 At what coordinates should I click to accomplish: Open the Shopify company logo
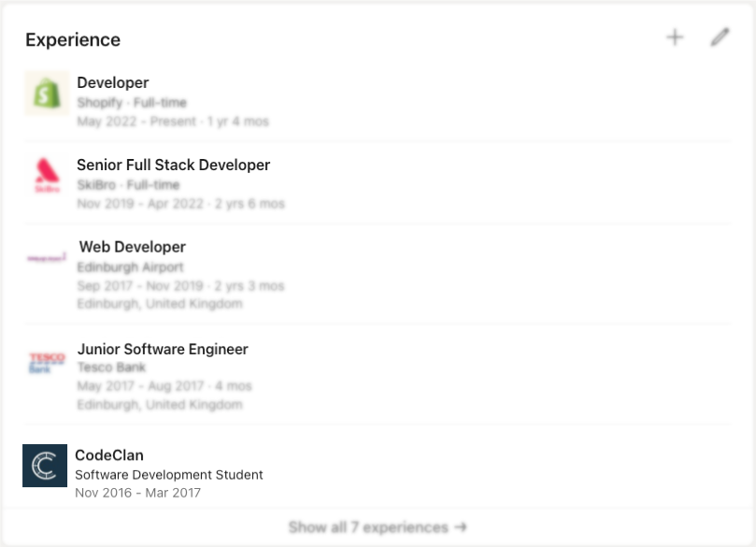coord(47,94)
